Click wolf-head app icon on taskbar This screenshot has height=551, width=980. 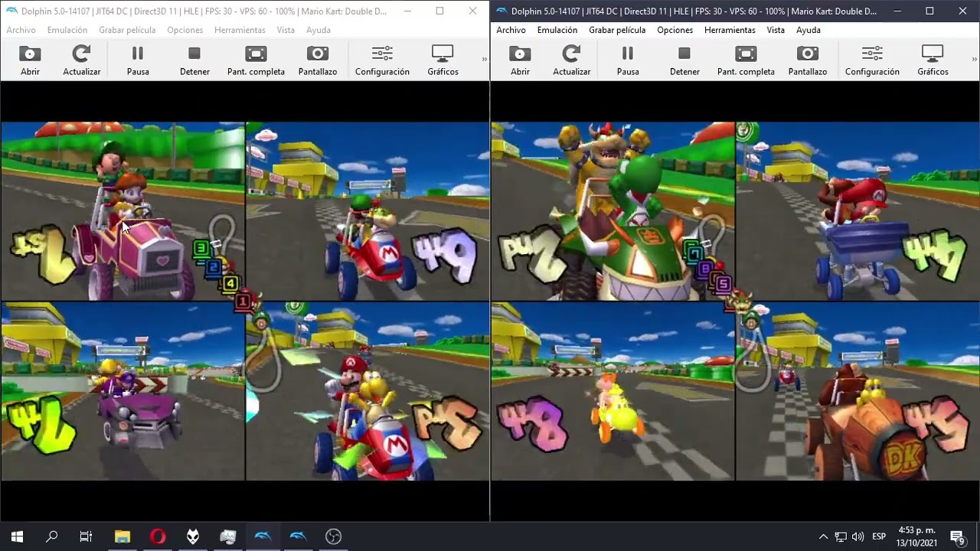pyautogui.click(x=193, y=536)
